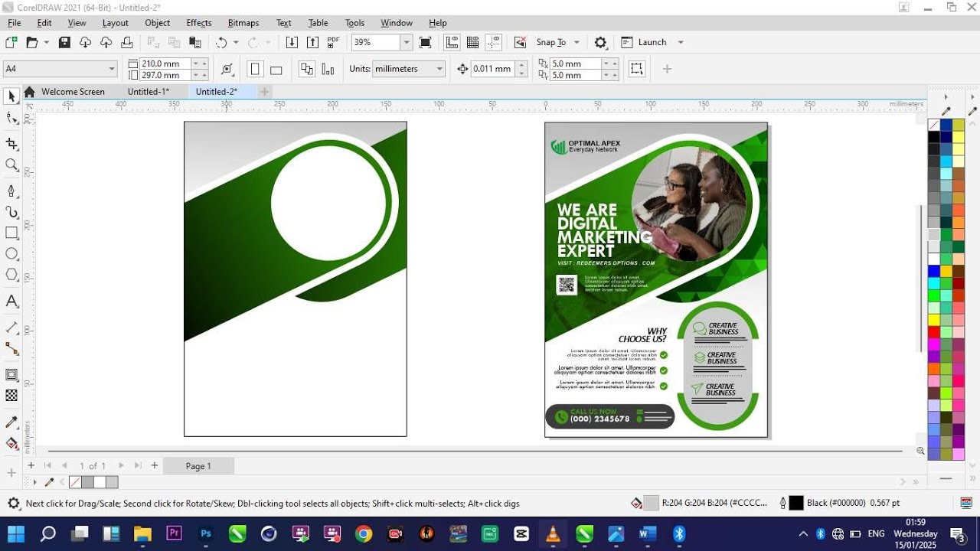Click the no-color swatch in palette
The image size is (980, 551).
pos(934,125)
